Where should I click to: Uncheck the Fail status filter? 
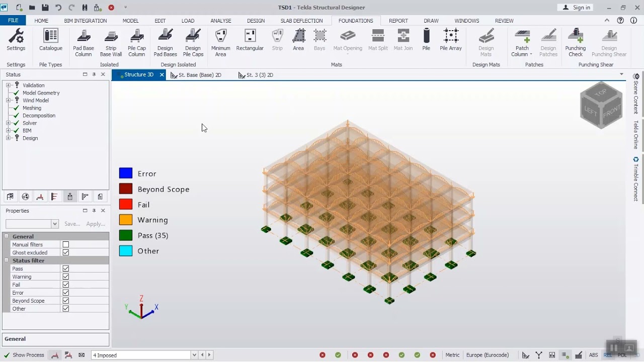[66, 285]
